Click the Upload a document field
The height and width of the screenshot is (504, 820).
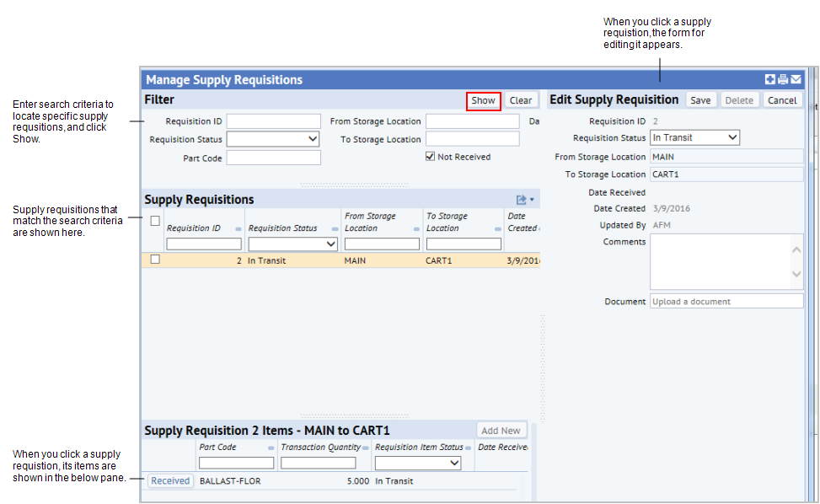(x=726, y=301)
